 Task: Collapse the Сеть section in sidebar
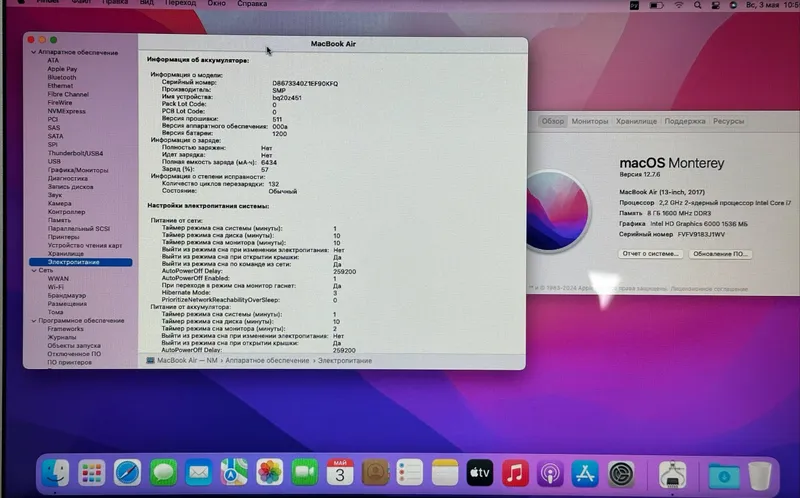(34, 270)
